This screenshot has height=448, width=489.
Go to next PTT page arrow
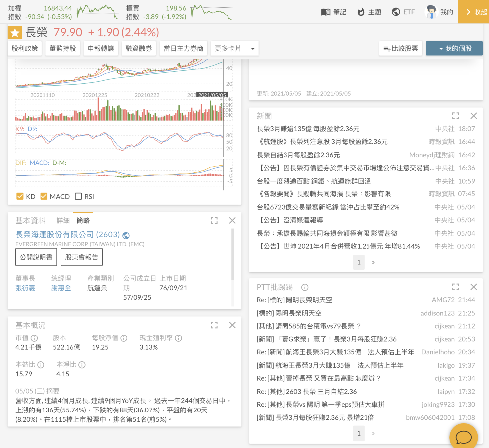click(x=373, y=433)
